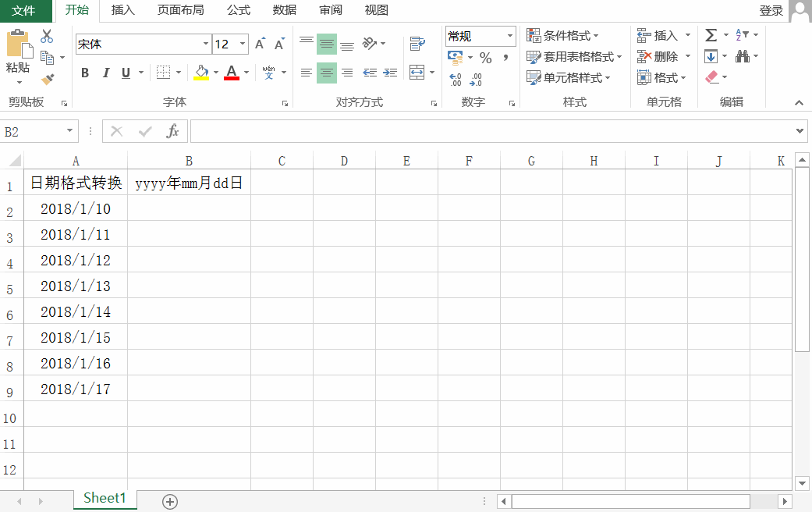Viewport: 812px width, 512px height.
Task: Apply red font color
Action: pos(232,73)
